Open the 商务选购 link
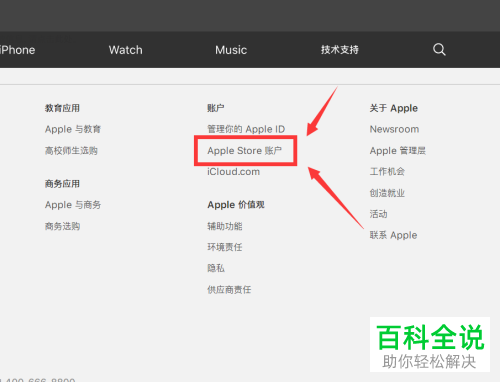 pyautogui.click(x=62, y=226)
